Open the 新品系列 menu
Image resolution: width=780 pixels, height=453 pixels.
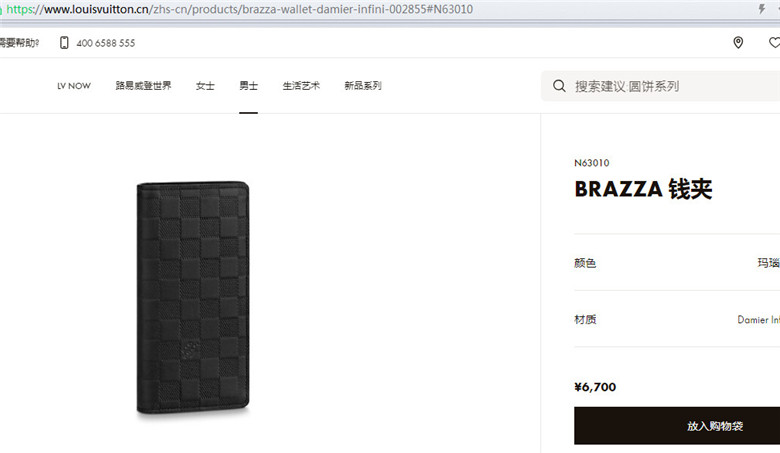(x=363, y=86)
